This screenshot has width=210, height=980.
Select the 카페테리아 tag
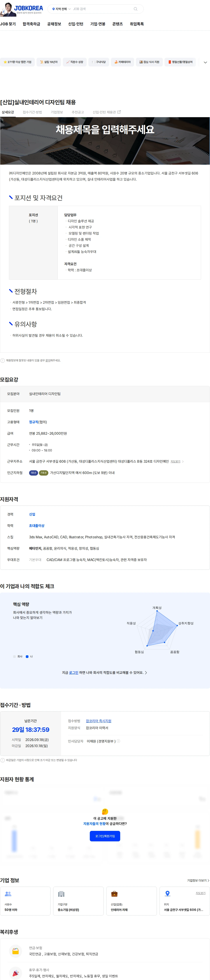pos(122,62)
